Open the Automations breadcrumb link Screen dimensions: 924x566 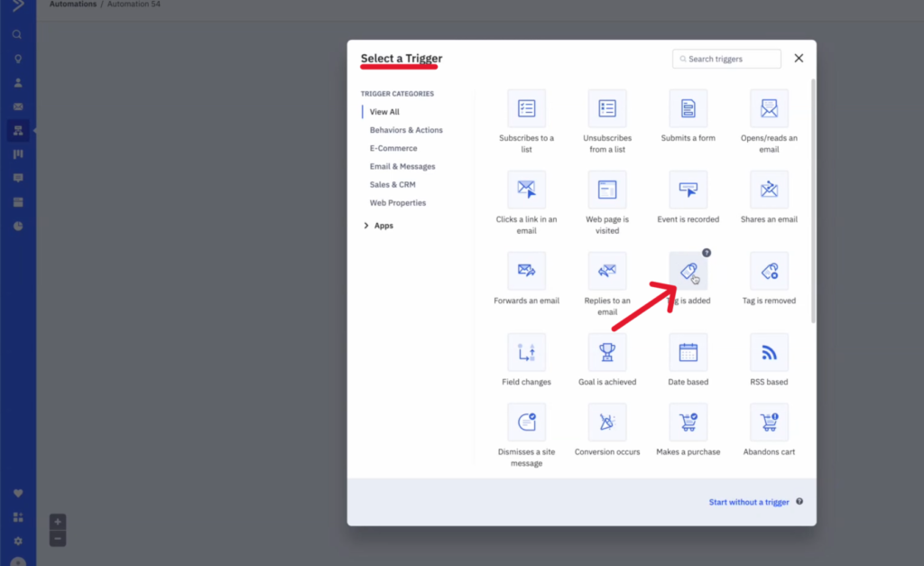pos(73,5)
